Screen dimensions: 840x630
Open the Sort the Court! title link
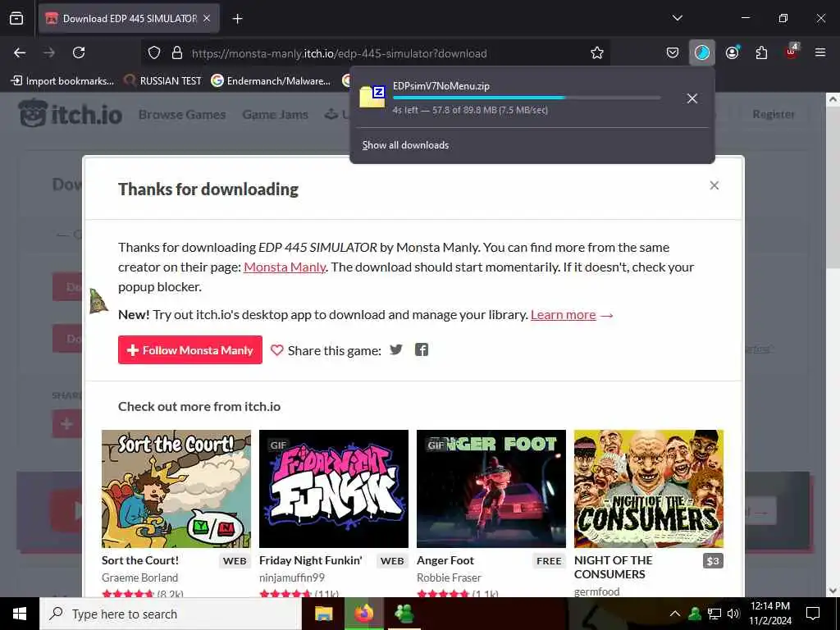click(x=140, y=560)
